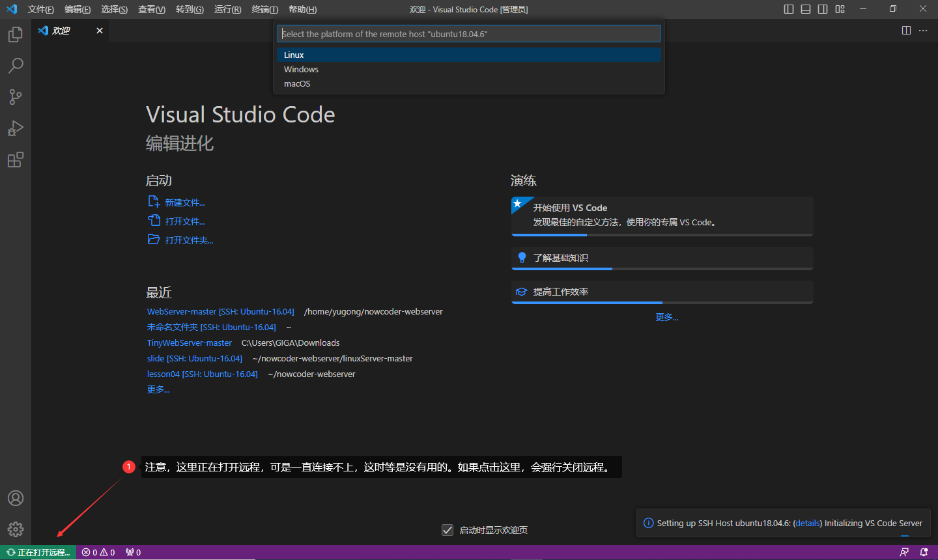Open the 编辑(E) menu
The image size is (938, 560).
point(78,9)
